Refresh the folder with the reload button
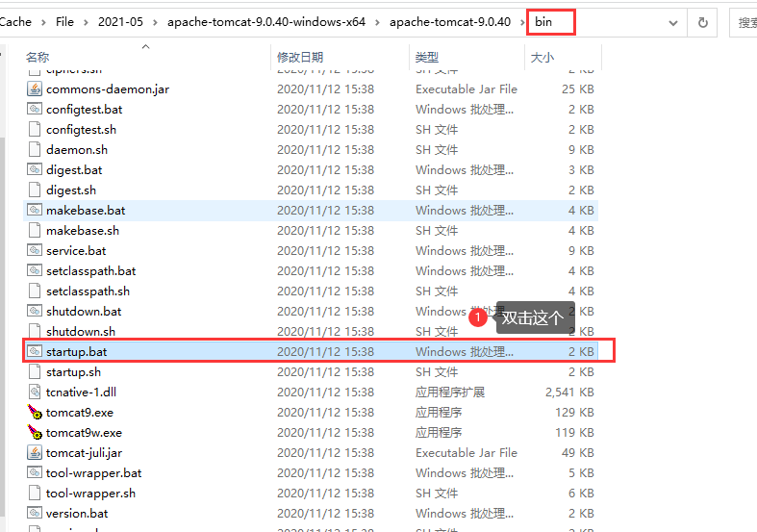Image resolution: width=757 pixels, height=532 pixels. click(x=703, y=22)
